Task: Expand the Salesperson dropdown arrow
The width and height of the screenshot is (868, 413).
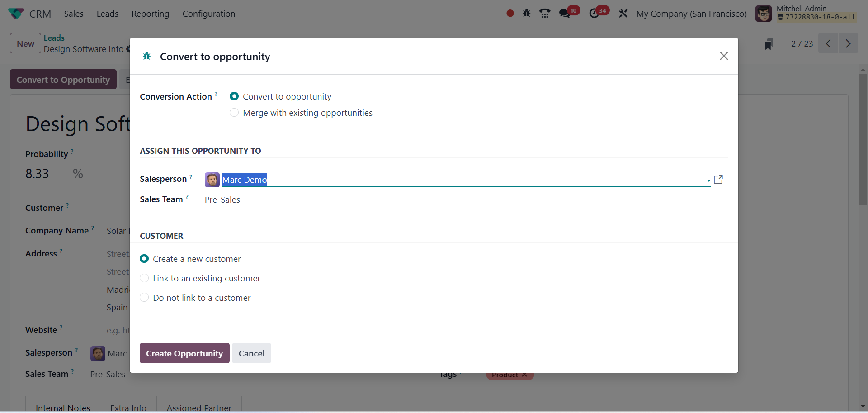Action: pyautogui.click(x=708, y=180)
